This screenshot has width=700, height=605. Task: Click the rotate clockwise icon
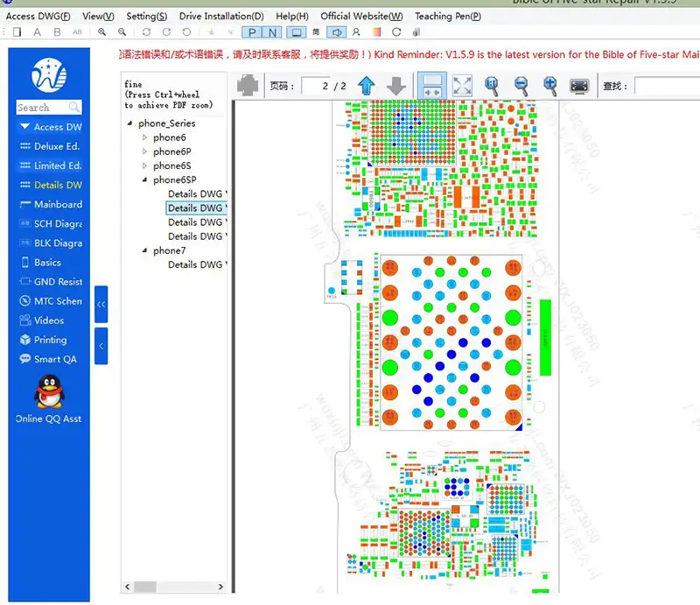pos(166,32)
